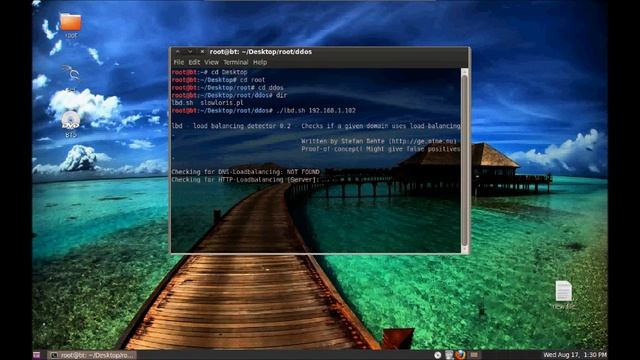Open the terminal Edit menu
This screenshot has width=640, height=360.
(194, 62)
